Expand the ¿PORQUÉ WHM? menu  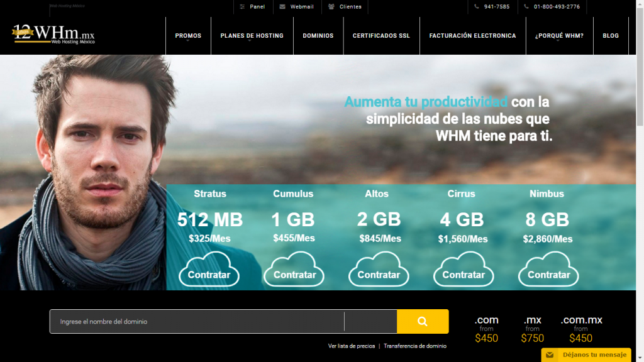[x=559, y=36]
